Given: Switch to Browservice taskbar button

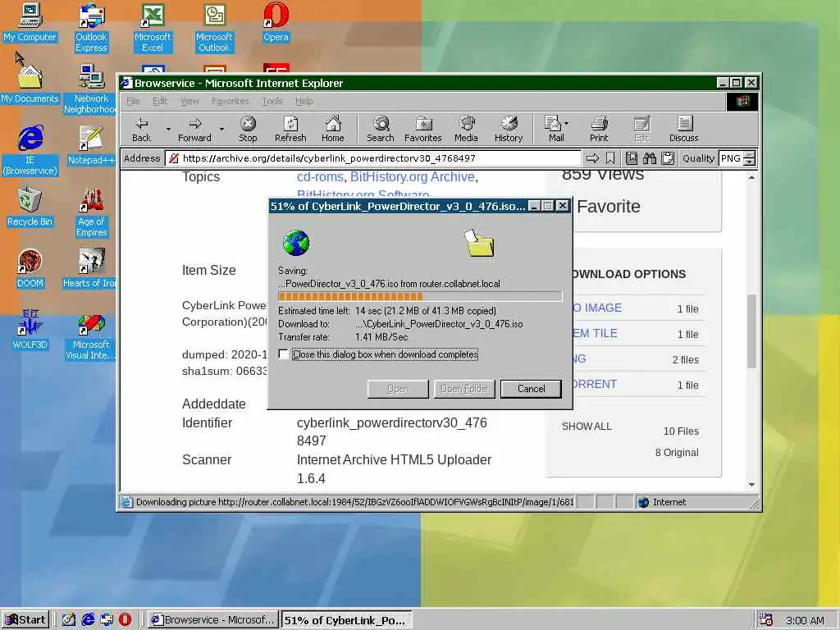Looking at the screenshot, I should tap(213, 620).
